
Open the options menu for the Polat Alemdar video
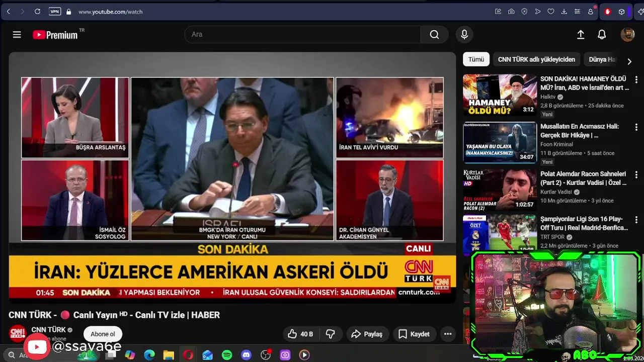point(636,174)
